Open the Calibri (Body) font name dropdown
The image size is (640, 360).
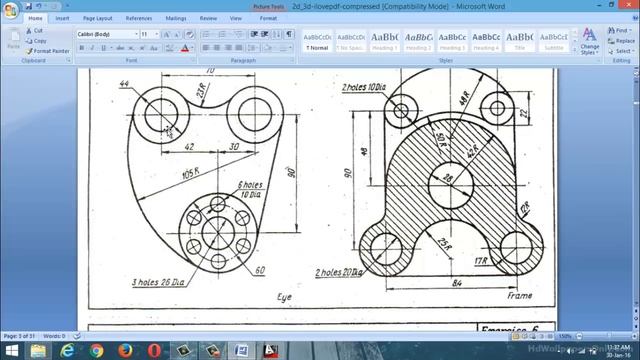[136, 34]
